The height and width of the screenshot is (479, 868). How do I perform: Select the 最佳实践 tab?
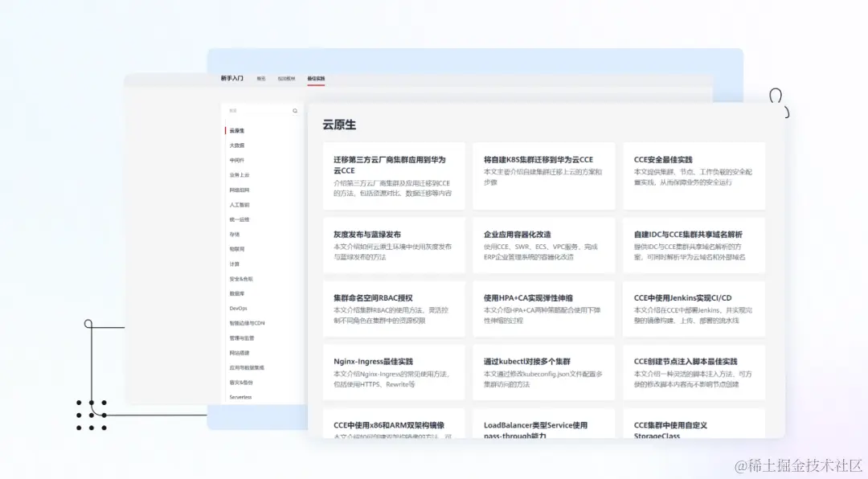[x=315, y=78]
